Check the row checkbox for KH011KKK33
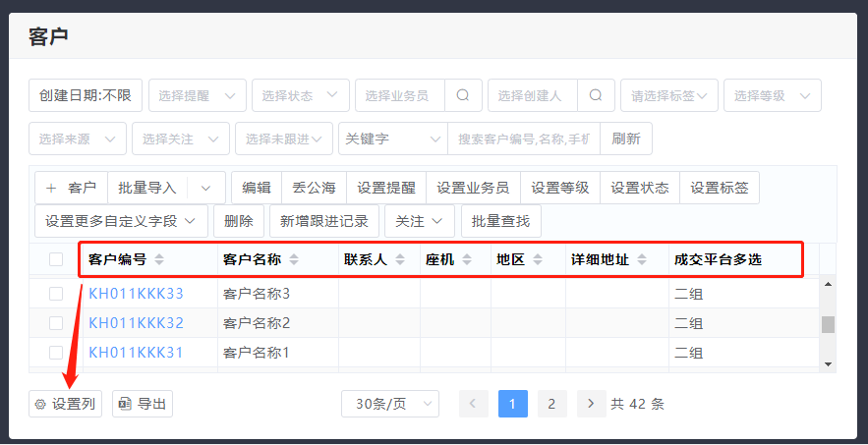The height and width of the screenshot is (445, 868). coord(56,294)
